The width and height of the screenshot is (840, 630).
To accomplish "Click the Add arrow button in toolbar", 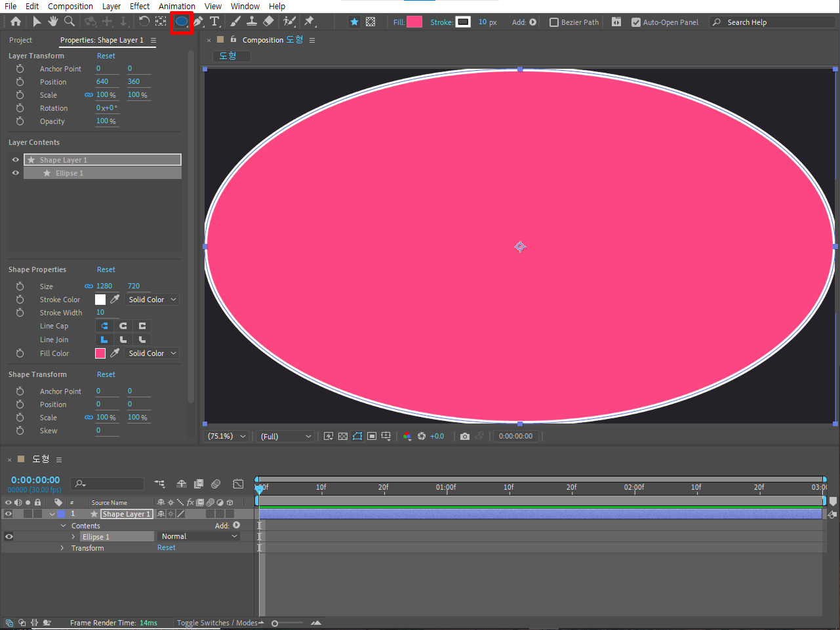I will 533,22.
